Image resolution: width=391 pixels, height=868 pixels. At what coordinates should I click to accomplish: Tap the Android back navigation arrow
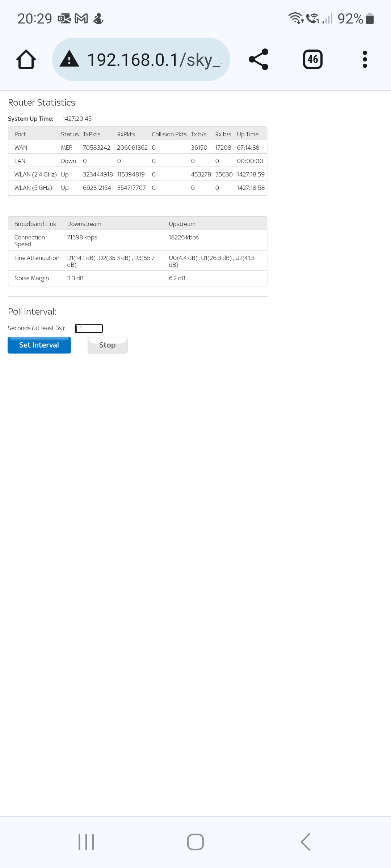click(x=305, y=842)
